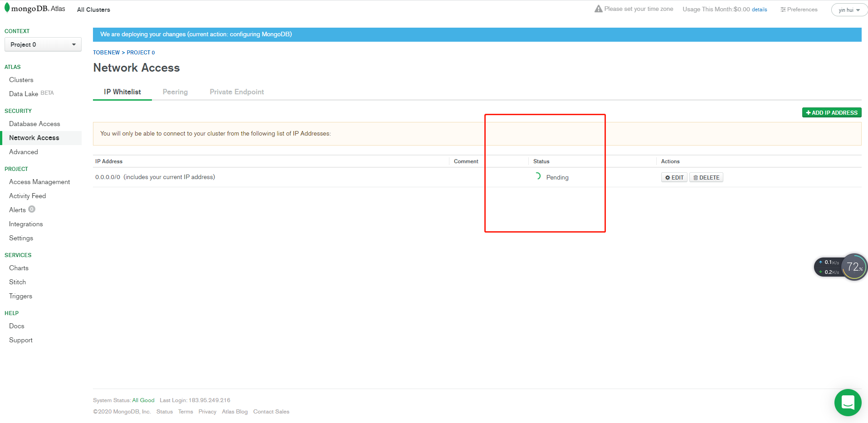The height and width of the screenshot is (423, 868).
Task: Click the time zone warning triangle icon
Action: (599, 9)
